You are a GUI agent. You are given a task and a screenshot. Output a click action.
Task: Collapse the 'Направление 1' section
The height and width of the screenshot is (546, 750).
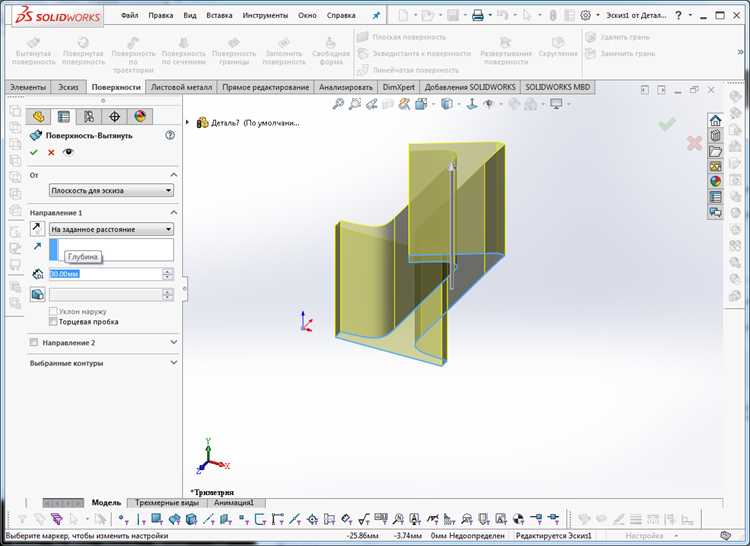pos(174,212)
